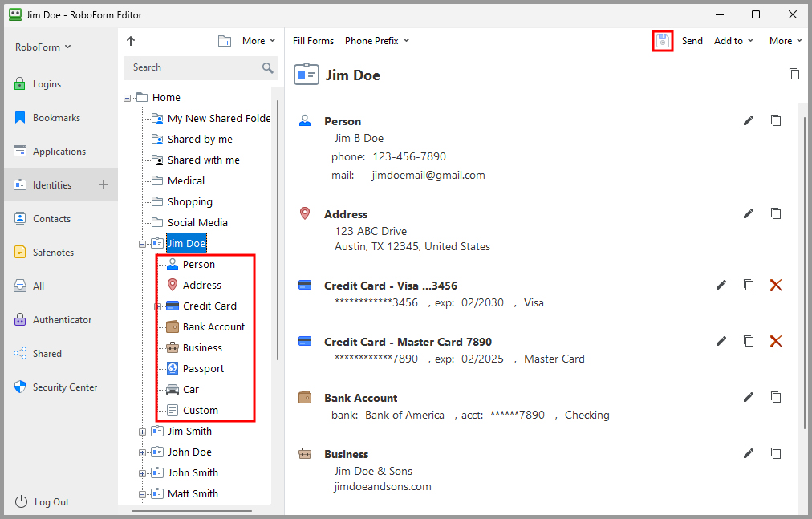Screen dimensions: 812x519
Task: Select Bank Account in the tree
Action: [205, 326]
